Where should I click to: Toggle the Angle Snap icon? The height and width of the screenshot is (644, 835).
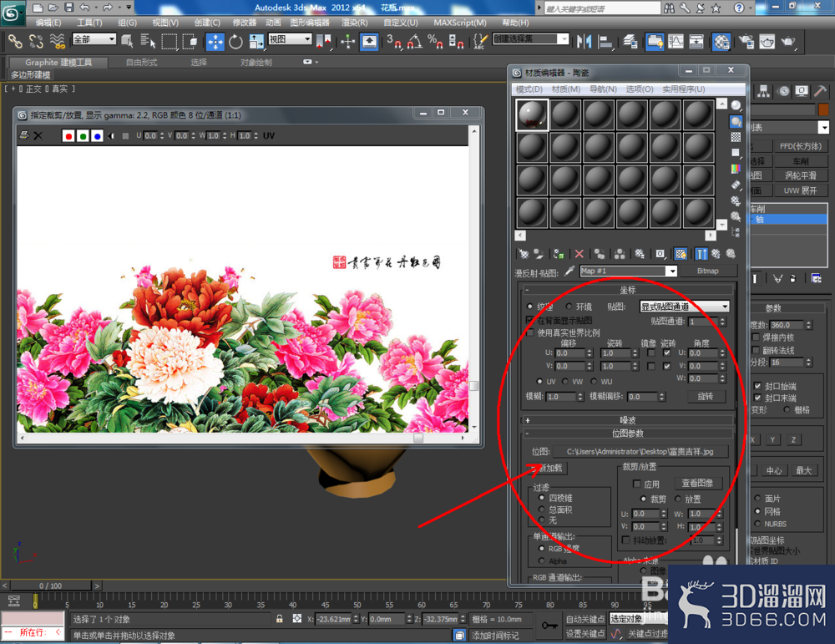pyautogui.click(x=415, y=42)
